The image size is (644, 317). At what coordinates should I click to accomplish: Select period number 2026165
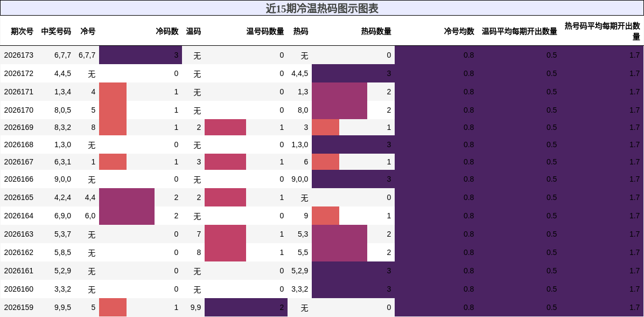(x=18, y=197)
